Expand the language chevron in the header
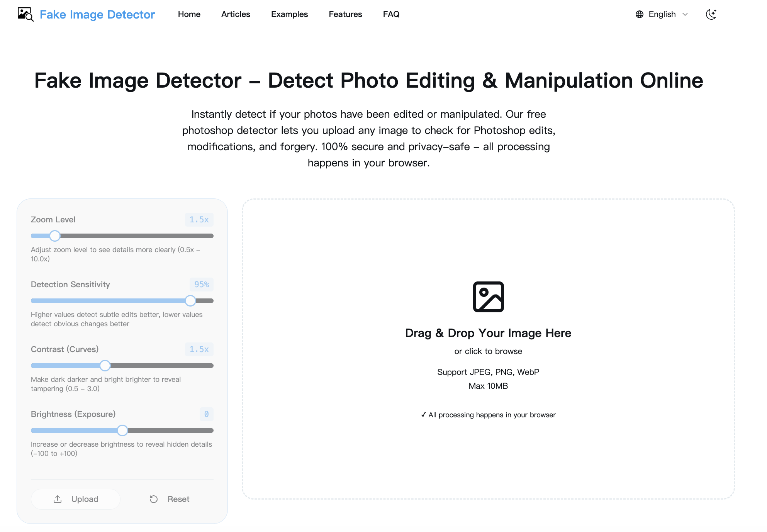 coord(685,15)
